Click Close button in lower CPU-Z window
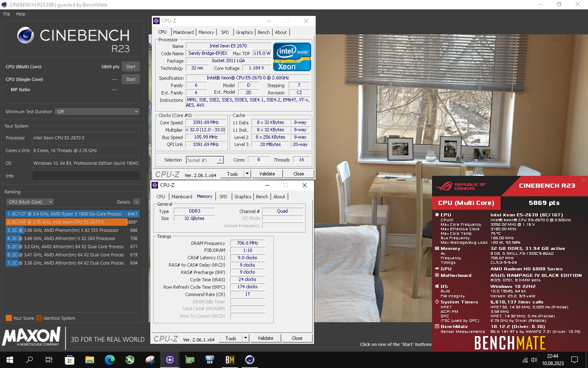588x368 pixels. (297, 338)
